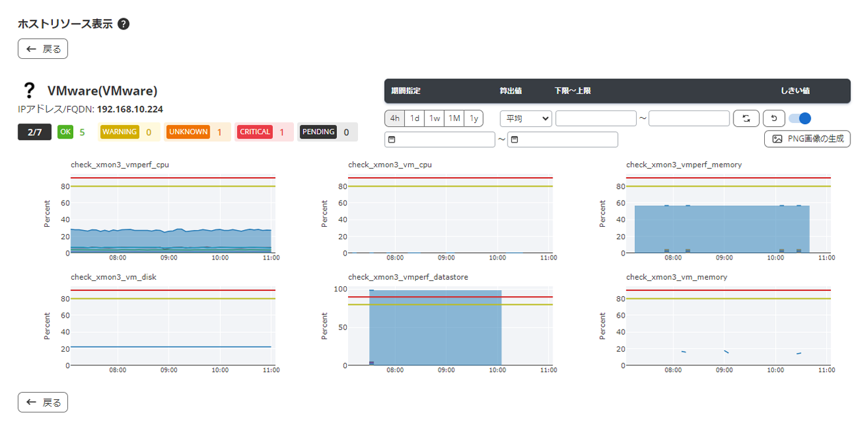Click the ホストリソース表示 page heading
Viewport: 868px width, 434px height.
pyautogui.click(x=65, y=24)
